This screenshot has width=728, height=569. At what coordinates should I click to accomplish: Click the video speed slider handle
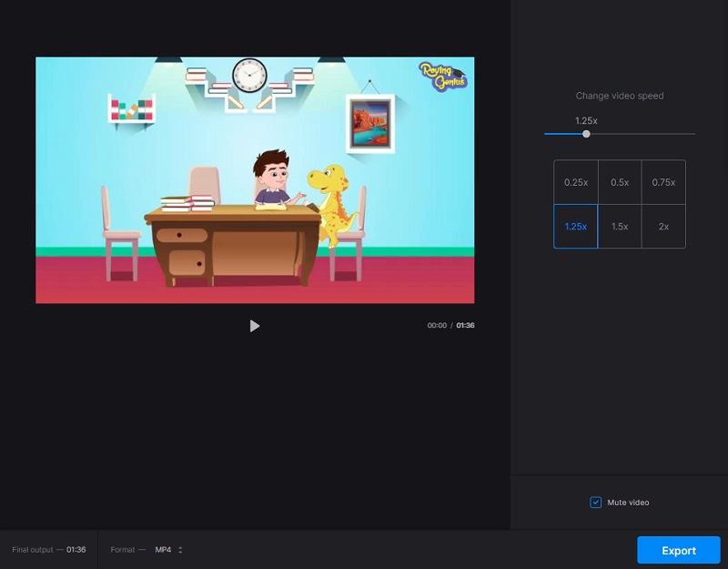(586, 134)
